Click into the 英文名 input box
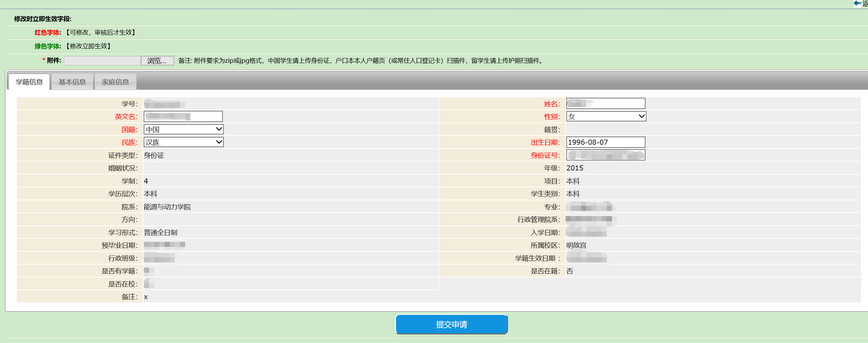Image resolution: width=868 pixels, height=343 pixels. tap(183, 117)
